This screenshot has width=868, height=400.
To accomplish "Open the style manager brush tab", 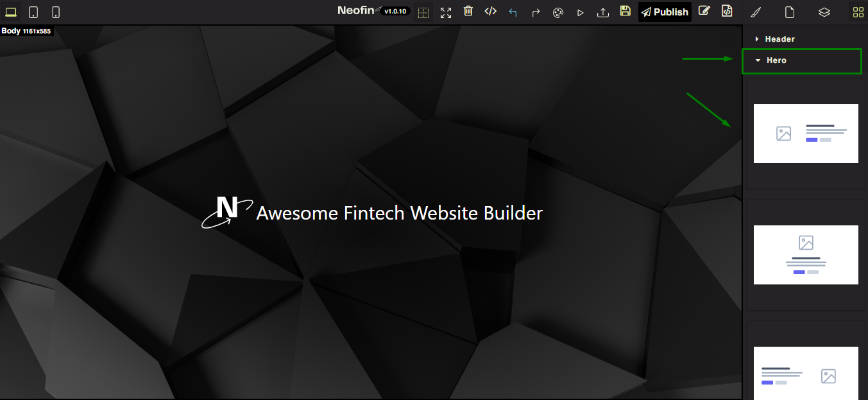I will pyautogui.click(x=756, y=12).
